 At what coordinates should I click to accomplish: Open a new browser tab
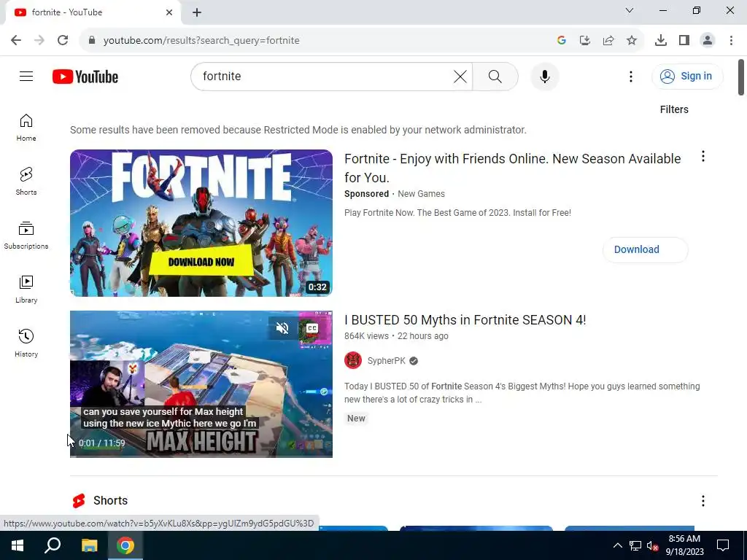197,12
